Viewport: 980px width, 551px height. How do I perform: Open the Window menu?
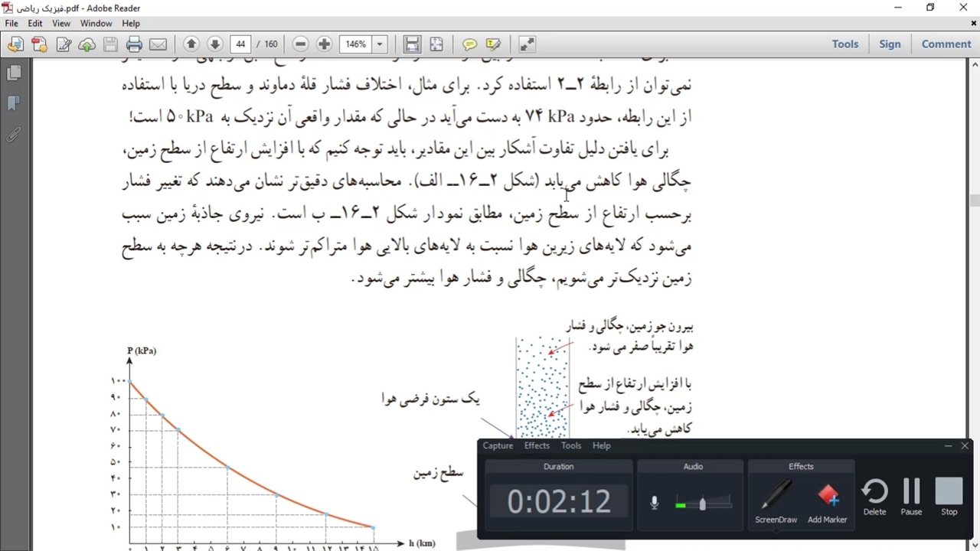click(x=96, y=24)
